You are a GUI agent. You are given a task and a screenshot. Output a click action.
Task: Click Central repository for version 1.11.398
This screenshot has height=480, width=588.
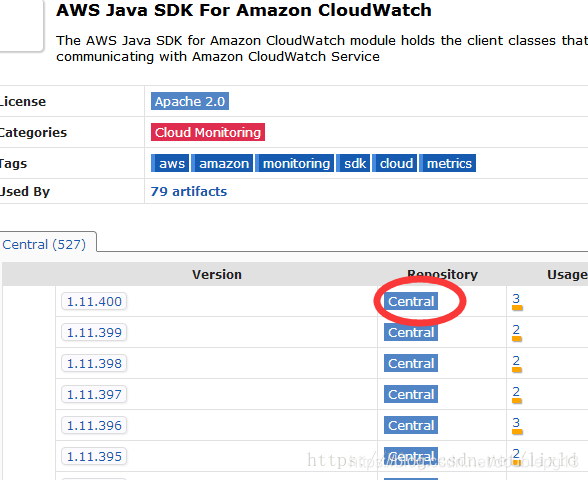pos(411,363)
